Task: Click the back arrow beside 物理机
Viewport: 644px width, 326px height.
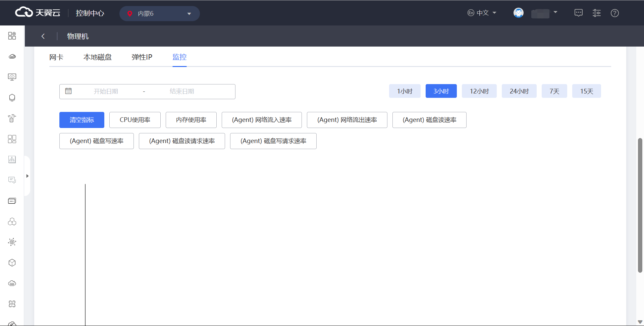Action: [43, 36]
